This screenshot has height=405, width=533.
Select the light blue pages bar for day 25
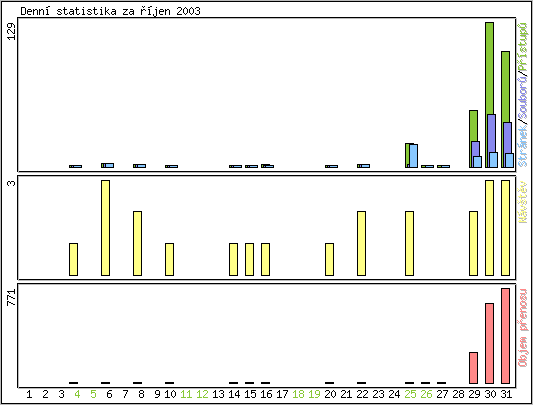[414, 156]
